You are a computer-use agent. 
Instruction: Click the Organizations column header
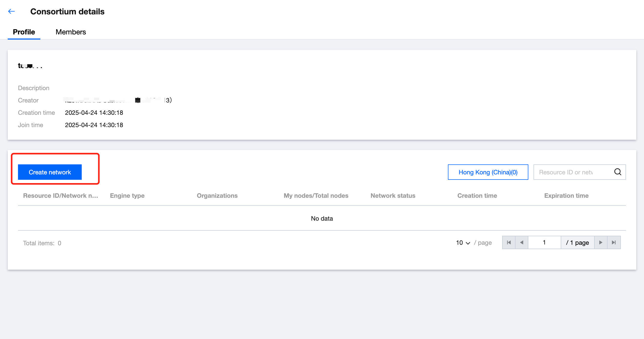[217, 196]
